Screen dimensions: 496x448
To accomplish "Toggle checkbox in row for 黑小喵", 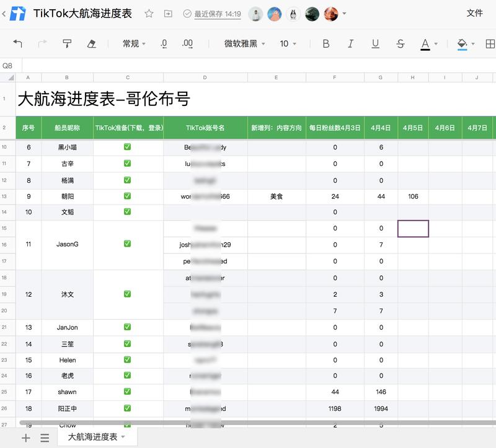I will (127, 147).
